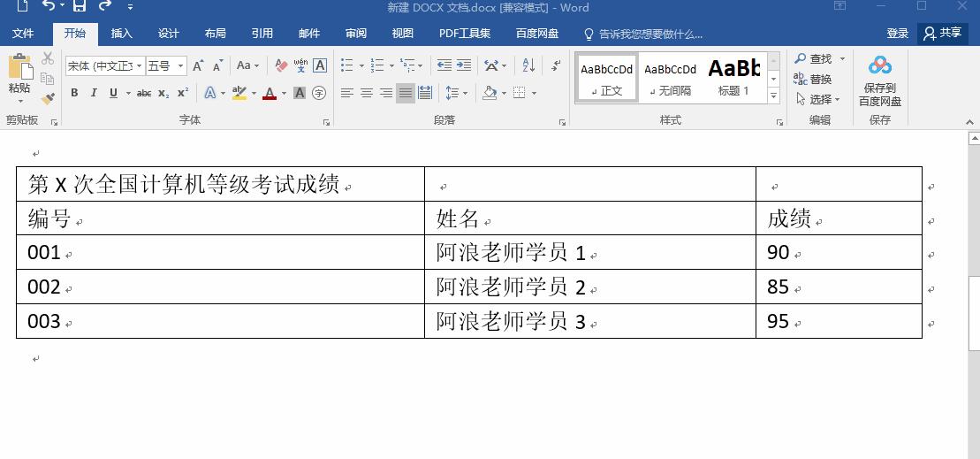The image size is (980, 459).
Task: Toggle Bold formatting
Action: pos(74,93)
